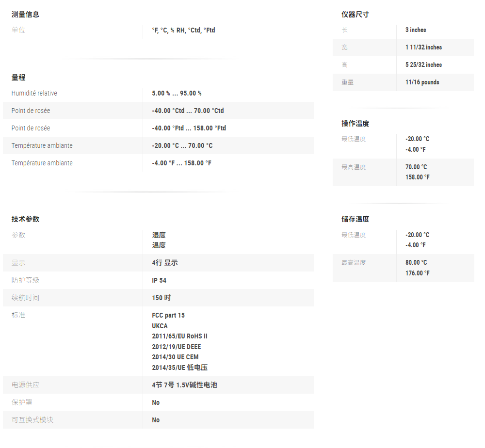Select the 2011/65/EU RoHS II standard
This screenshot has height=448, width=485.
(x=179, y=336)
